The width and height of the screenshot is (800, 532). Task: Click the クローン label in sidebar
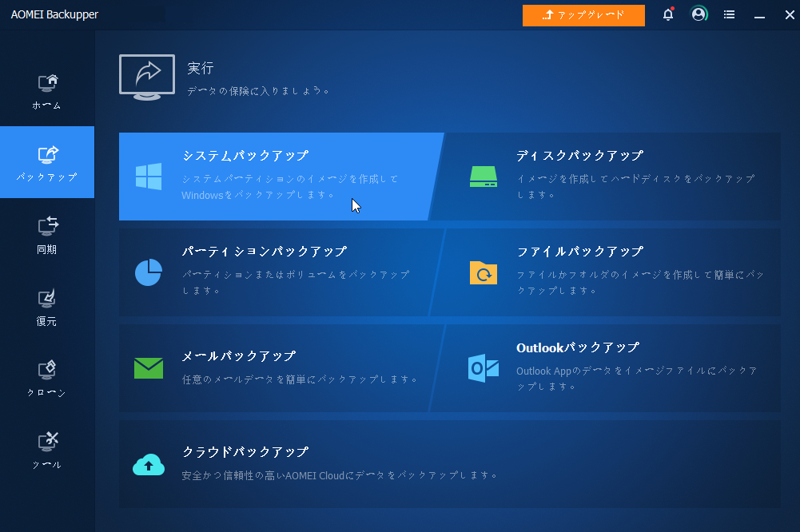click(x=46, y=393)
